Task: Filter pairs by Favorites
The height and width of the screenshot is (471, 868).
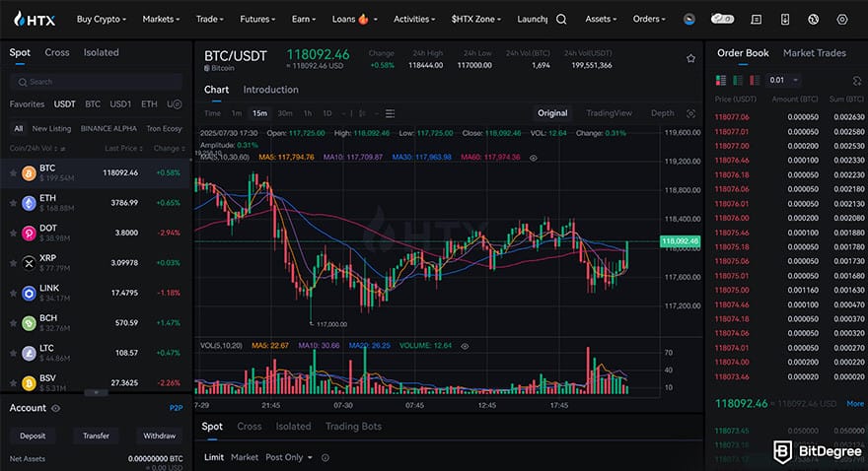Action: pyautogui.click(x=27, y=103)
